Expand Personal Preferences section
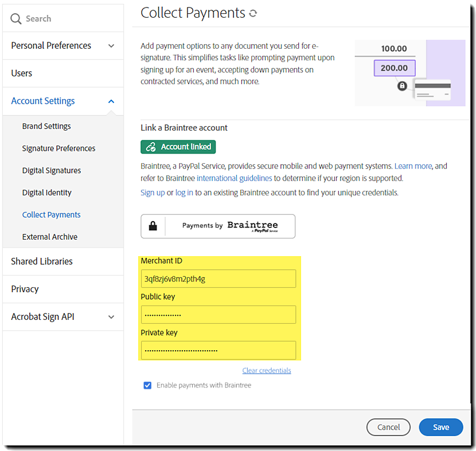 point(111,46)
